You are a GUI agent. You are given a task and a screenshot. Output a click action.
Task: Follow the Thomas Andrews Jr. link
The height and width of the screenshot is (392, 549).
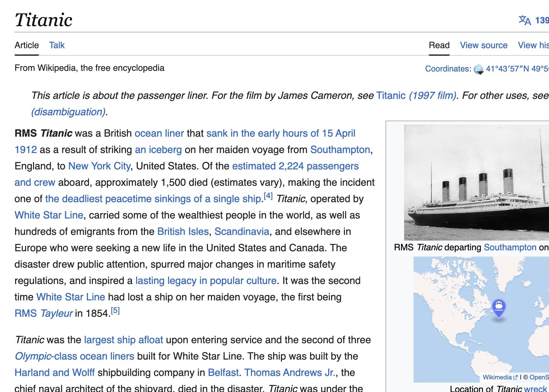[289, 372]
